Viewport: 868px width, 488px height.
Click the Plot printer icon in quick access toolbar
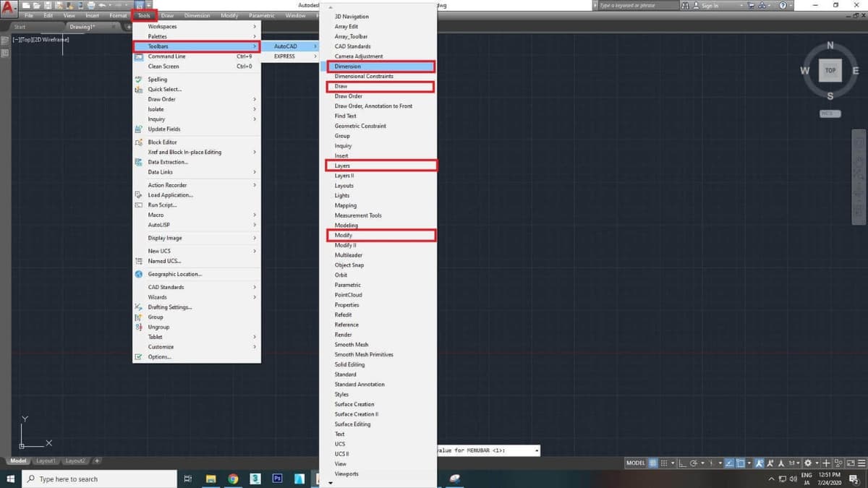coord(91,5)
